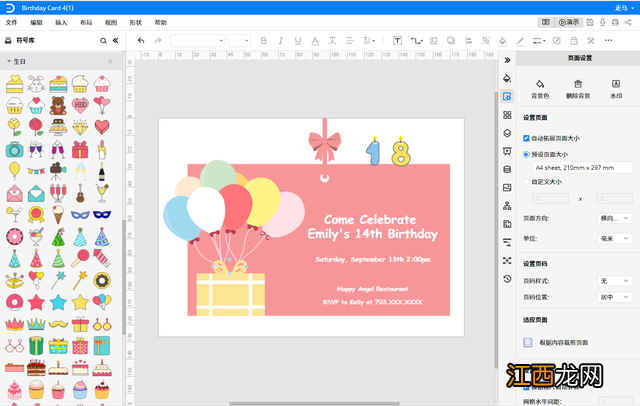Toggle bold text formatting
Viewport: 640px width, 406px height.
264,41
